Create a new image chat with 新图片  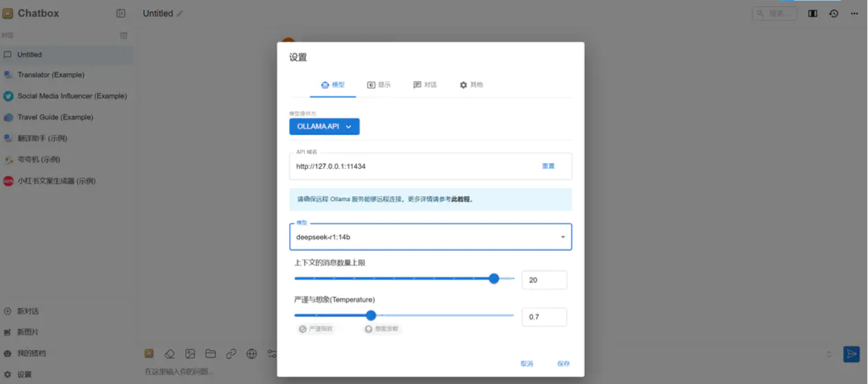66,333
